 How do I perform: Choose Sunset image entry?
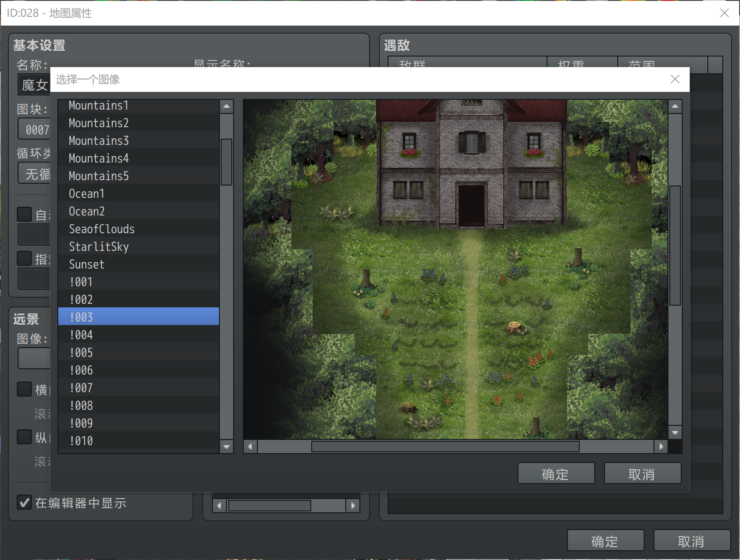139,264
